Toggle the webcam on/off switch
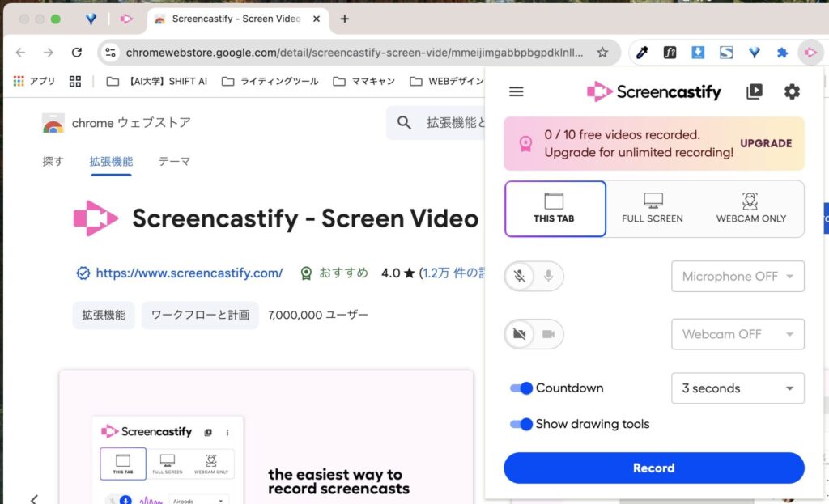 [534, 334]
